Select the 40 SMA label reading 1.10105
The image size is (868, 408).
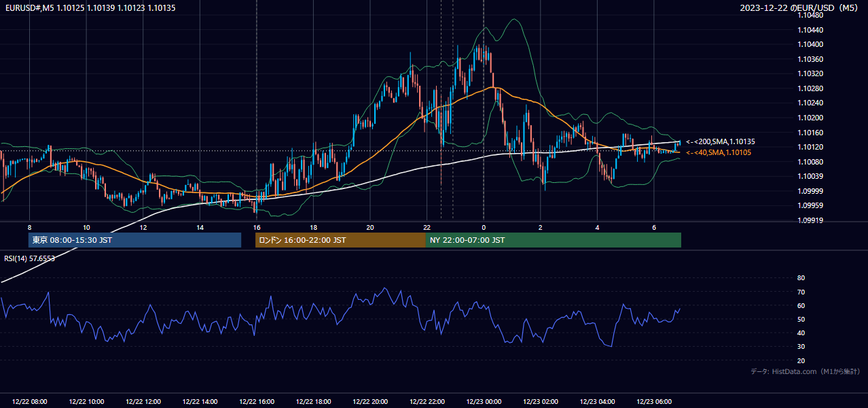(718, 152)
